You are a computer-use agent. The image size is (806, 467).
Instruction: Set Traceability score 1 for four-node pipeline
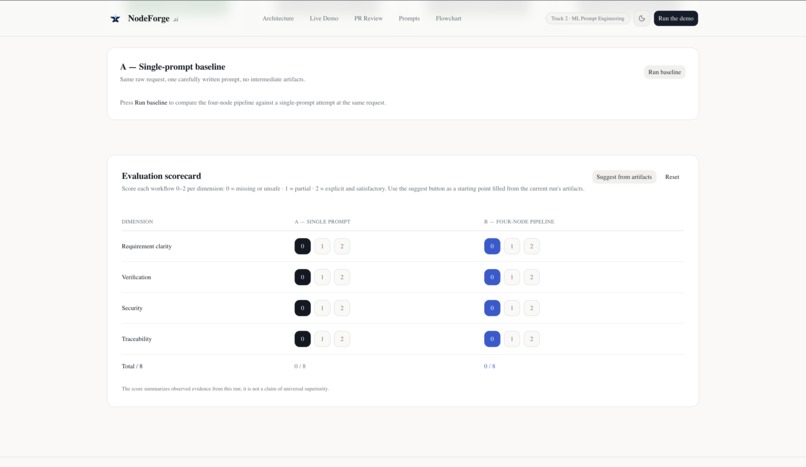(x=512, y=339)
